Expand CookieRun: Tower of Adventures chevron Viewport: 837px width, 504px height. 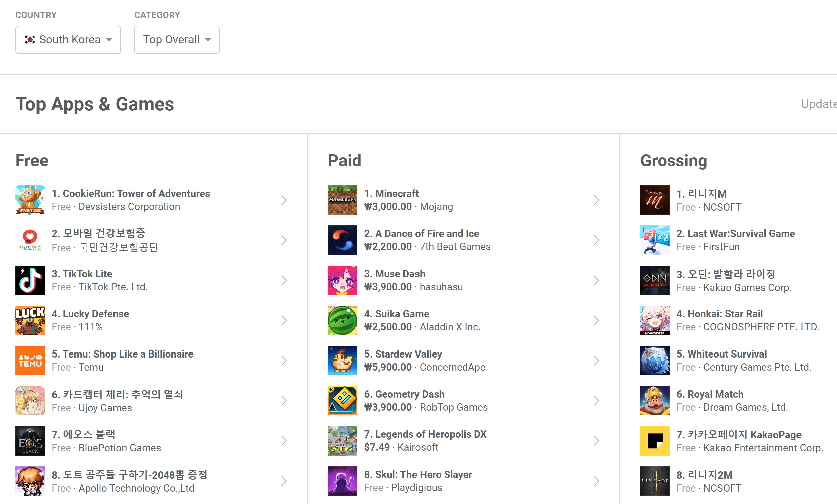(284, 200)
